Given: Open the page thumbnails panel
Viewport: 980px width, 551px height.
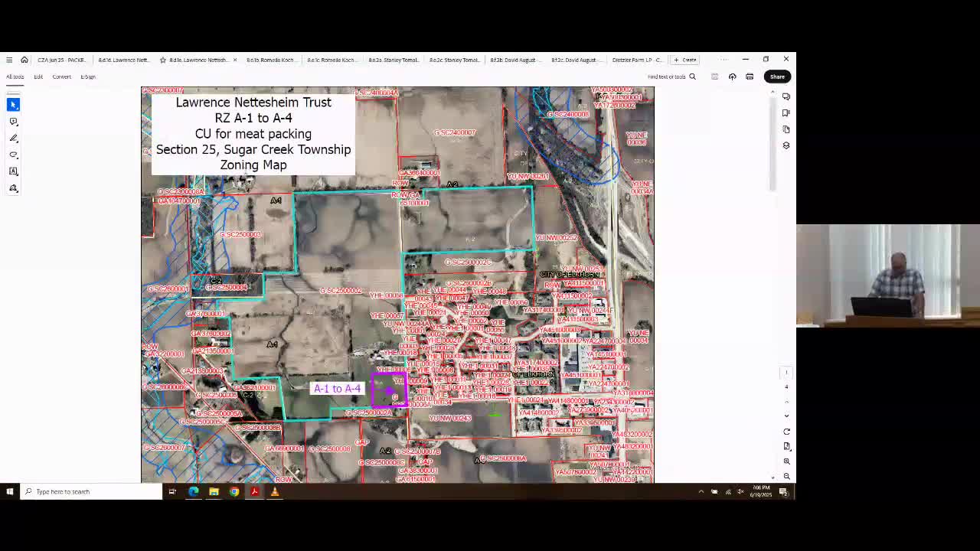Looking at the screenshot, I should pyautogui.click(x=786, y=129).
